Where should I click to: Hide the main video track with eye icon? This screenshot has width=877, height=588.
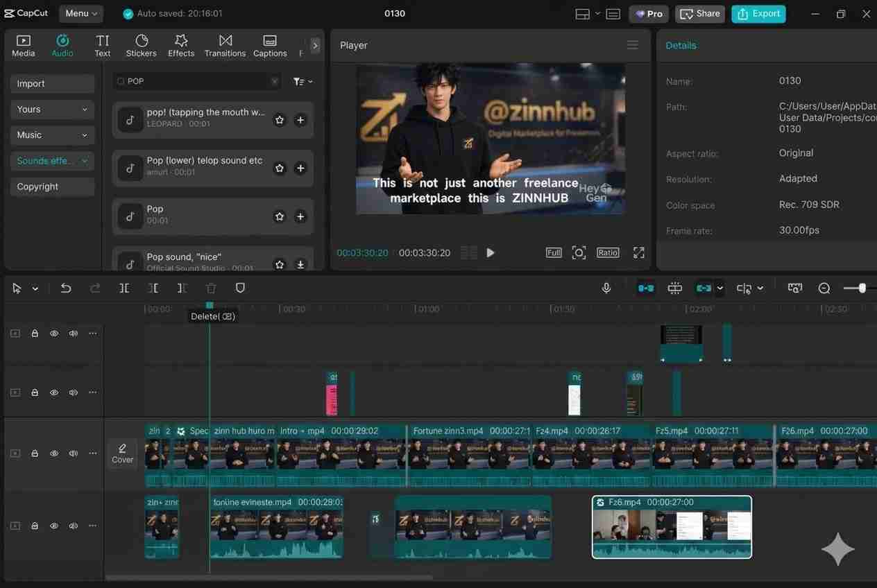pos(54,453)
